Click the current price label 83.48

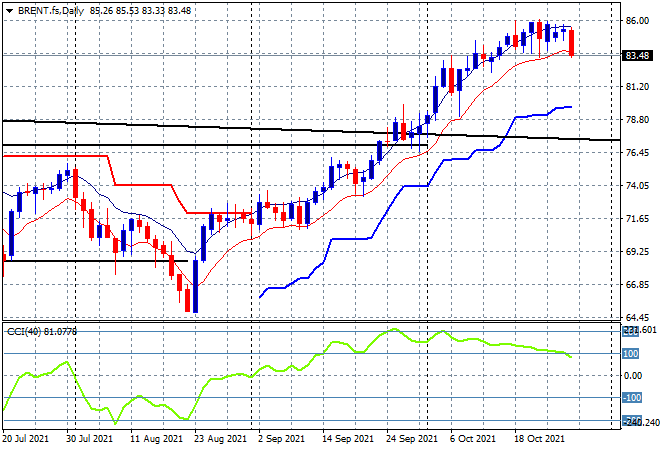637,56
